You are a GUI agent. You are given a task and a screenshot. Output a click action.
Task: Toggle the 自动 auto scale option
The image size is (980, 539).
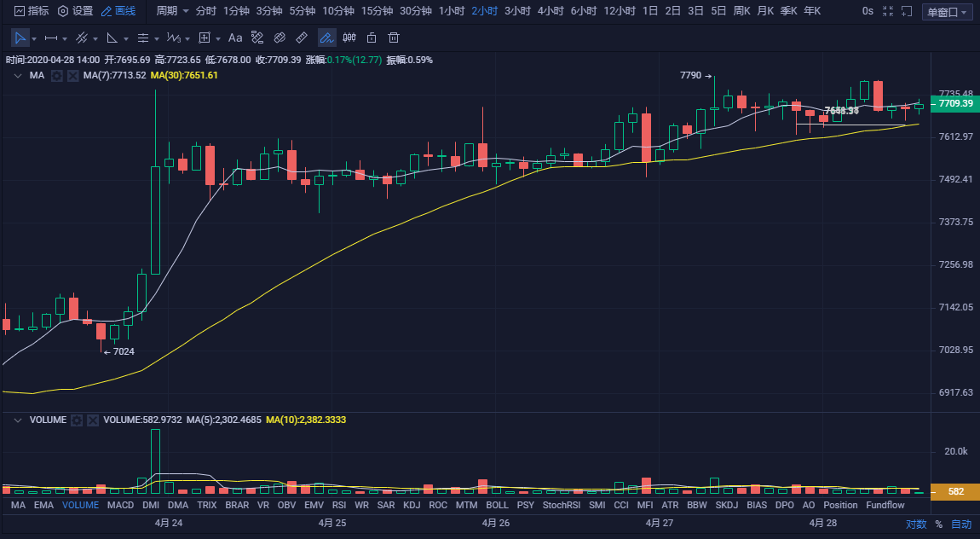pyautogui.click(x=960, y=525)
